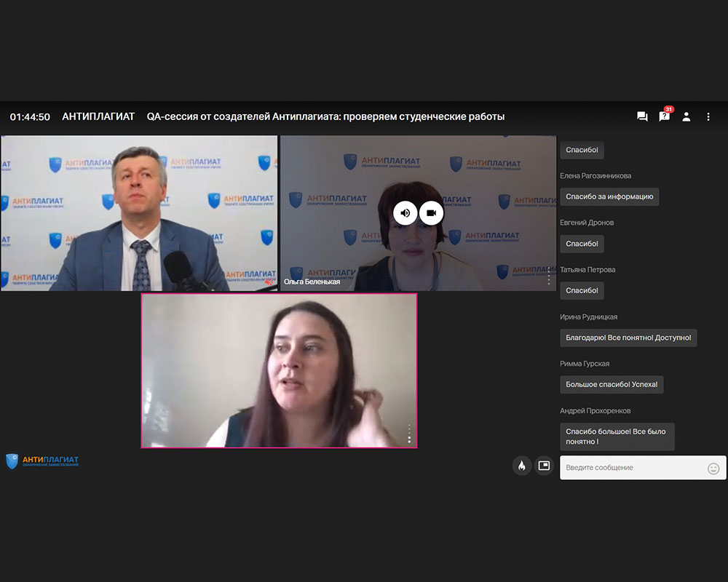Click the name Татьяна Петрова in chat
Viewport: 728px width, 582px height.
[587, 270]
